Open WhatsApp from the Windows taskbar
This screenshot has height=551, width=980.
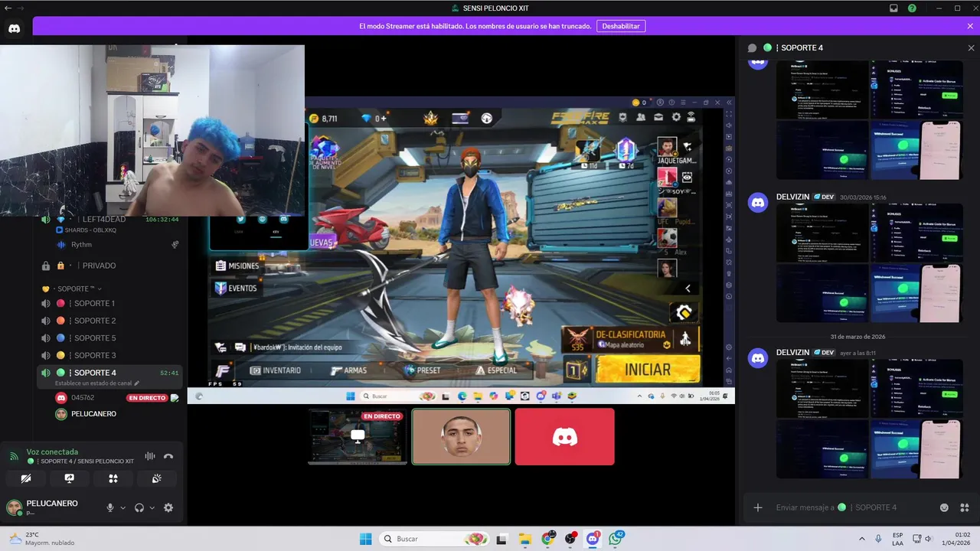tap(616, 539)
